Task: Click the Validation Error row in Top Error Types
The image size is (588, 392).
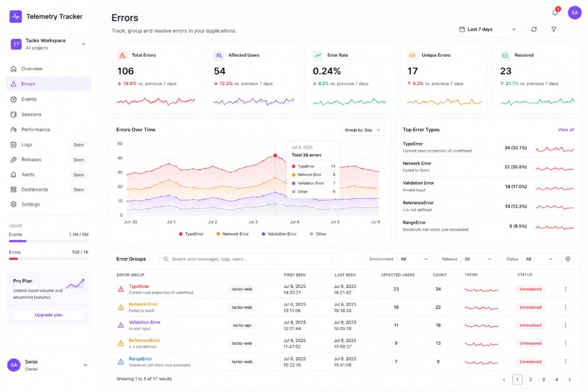Action: [x=488, y=186]
